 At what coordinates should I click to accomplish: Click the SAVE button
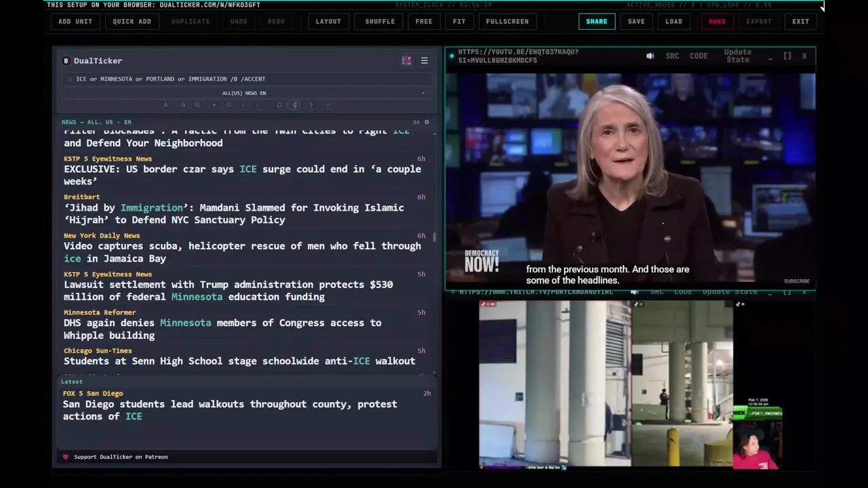pyautogui.click(x=636, y=22)
